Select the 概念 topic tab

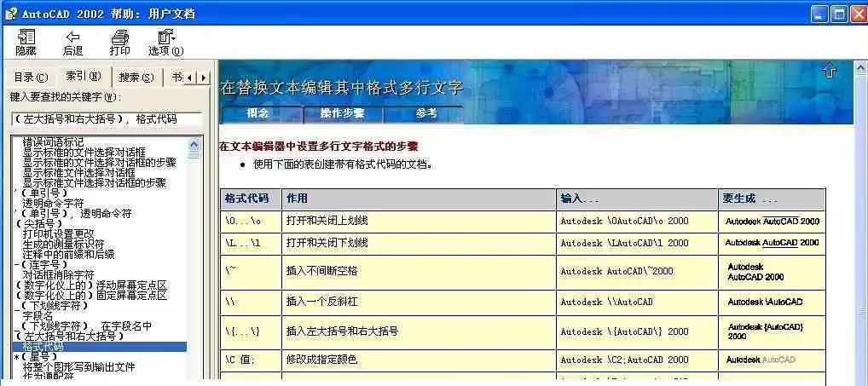point(258,113)
